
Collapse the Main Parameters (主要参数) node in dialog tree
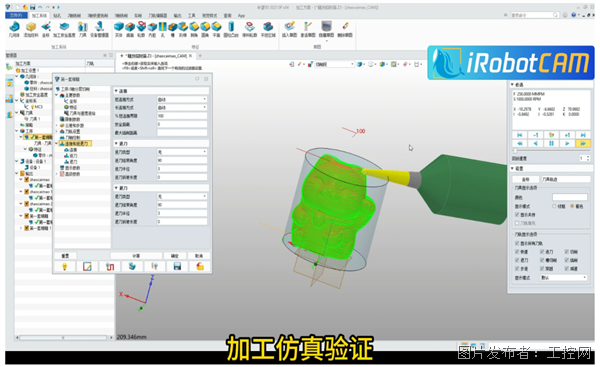tap(57, 95)
